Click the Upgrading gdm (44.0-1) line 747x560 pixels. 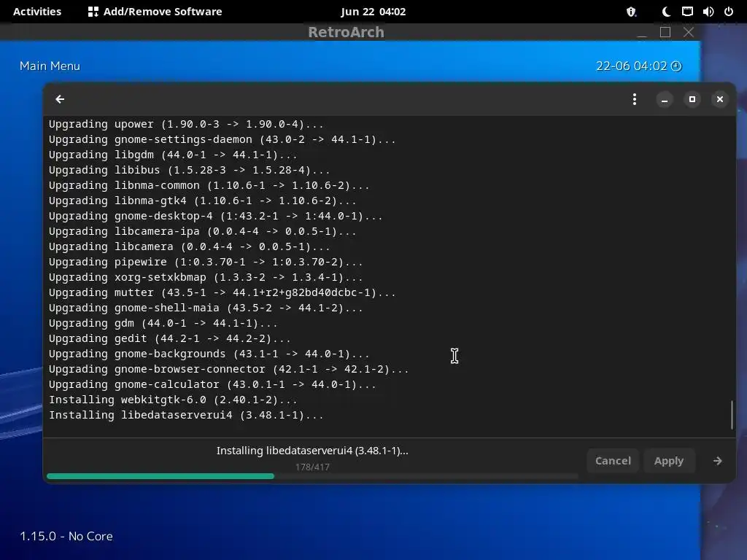[163, 323]
